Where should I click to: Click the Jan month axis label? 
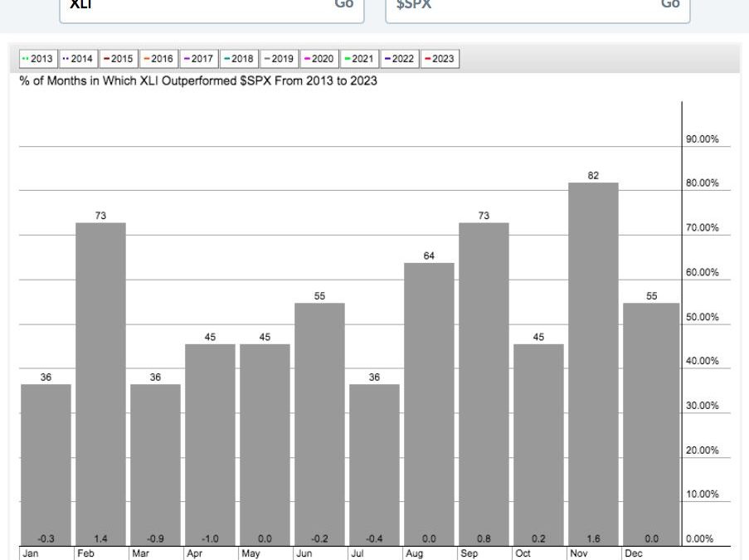pyautogui.click(x=31, y=553)
